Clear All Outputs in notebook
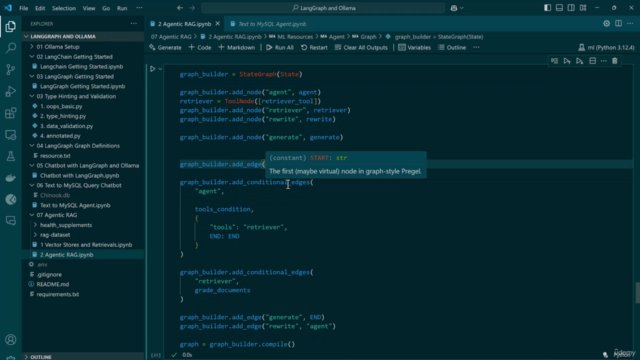The width and height of the screenshot is (640, 360). point(361,47)
